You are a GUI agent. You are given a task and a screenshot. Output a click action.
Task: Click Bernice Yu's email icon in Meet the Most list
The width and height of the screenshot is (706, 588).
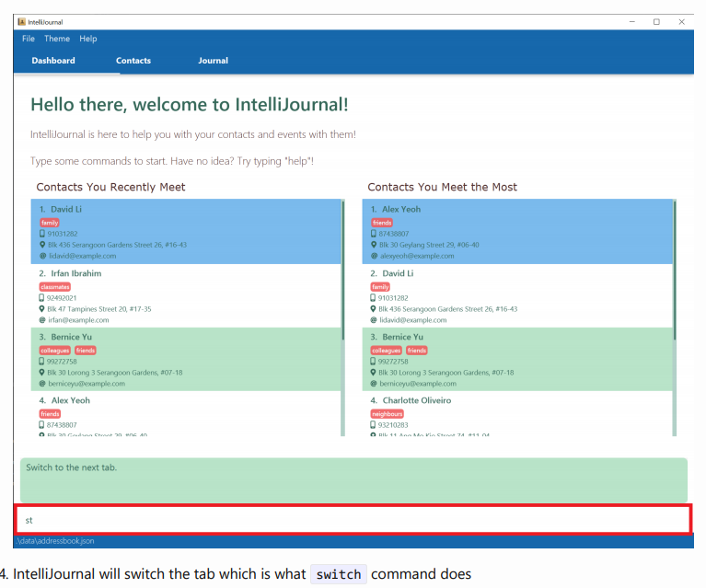pos(374,383)
